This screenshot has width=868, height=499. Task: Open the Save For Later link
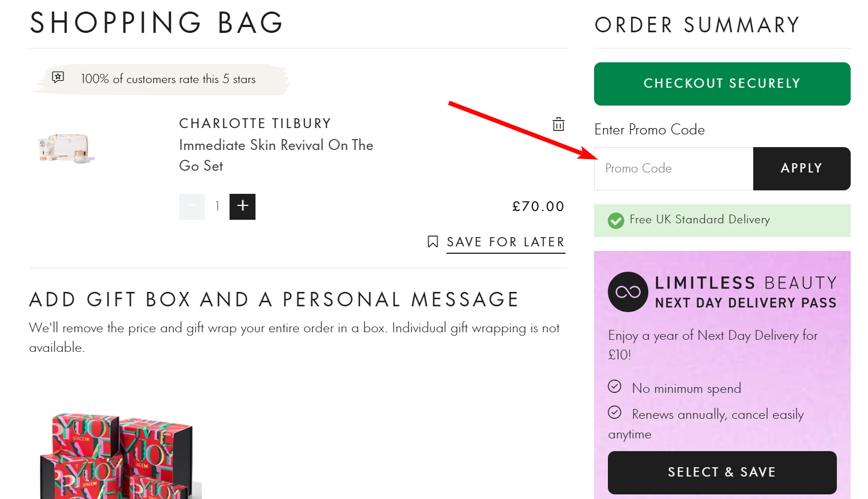point(505,242)
